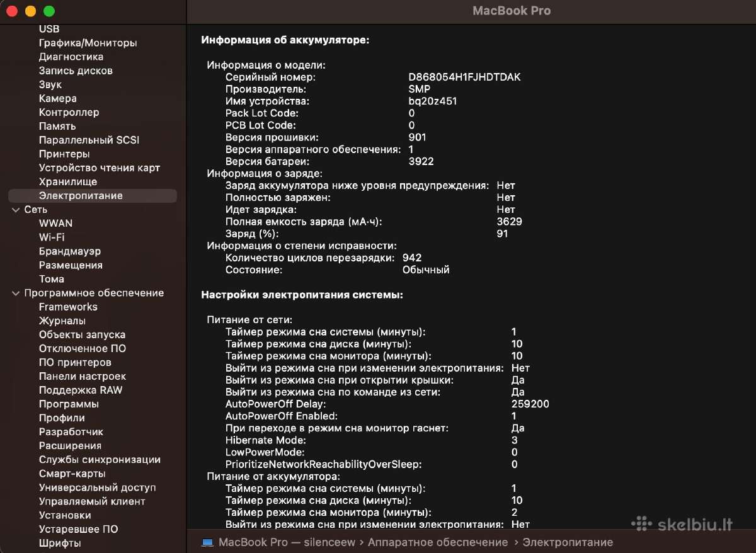Select Параллельный SCSI item
Viewport: 756px width, 553px height.
(89, 140)
